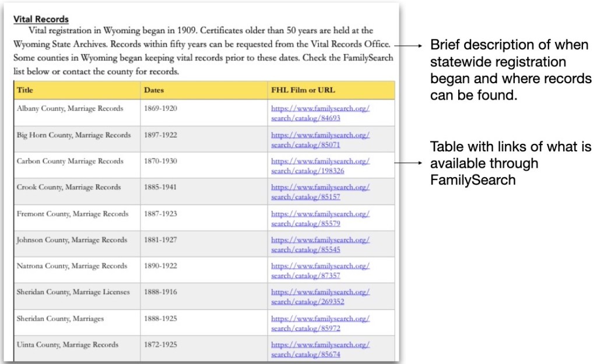Click the "FHL Film or URL" header
Viewport: 597px width, 364px height.
(x=303, y=90)
